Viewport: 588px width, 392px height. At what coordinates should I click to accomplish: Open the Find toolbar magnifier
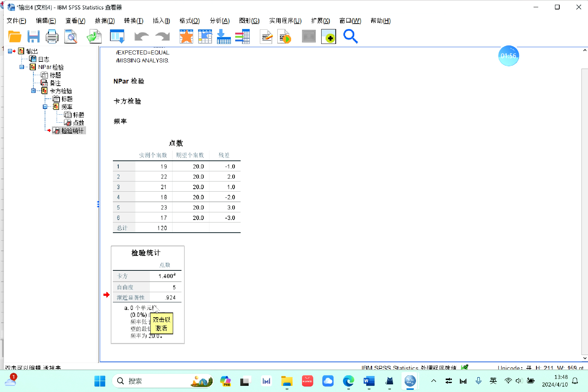[350, 36]
